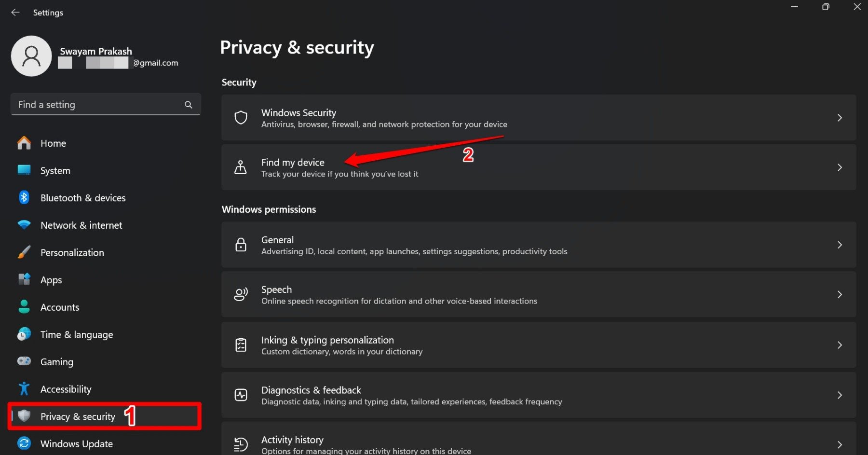868x455 pixels.
Task: Click the Diagnostics & feedback icon
Action: 241,395
